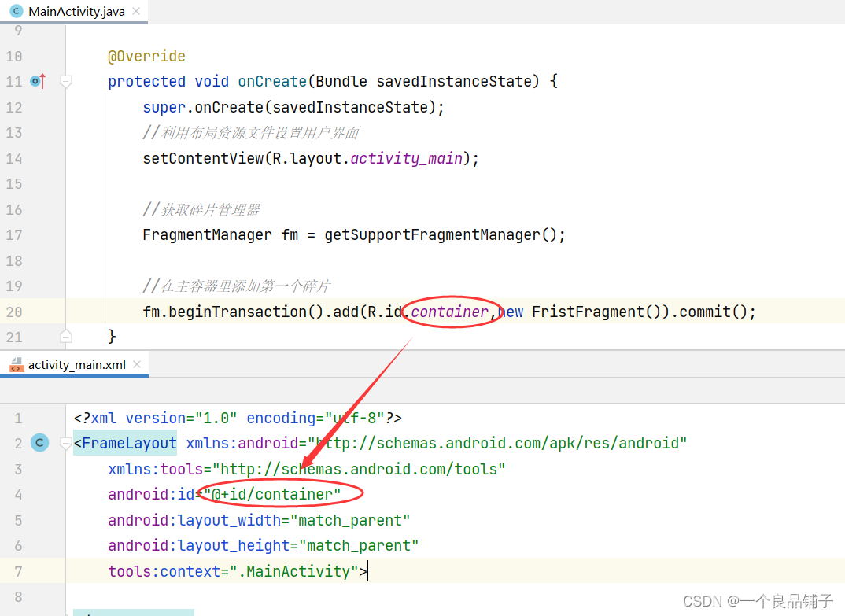Switch to the MainActivity.java tab

[76, 11]
